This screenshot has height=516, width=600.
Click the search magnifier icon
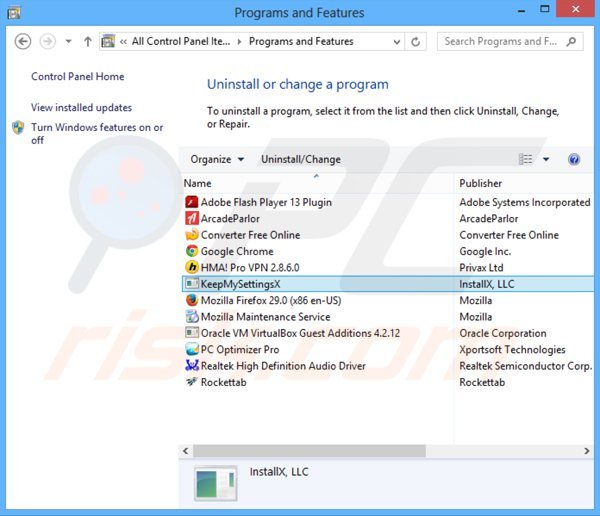click(x=571, y=41)
